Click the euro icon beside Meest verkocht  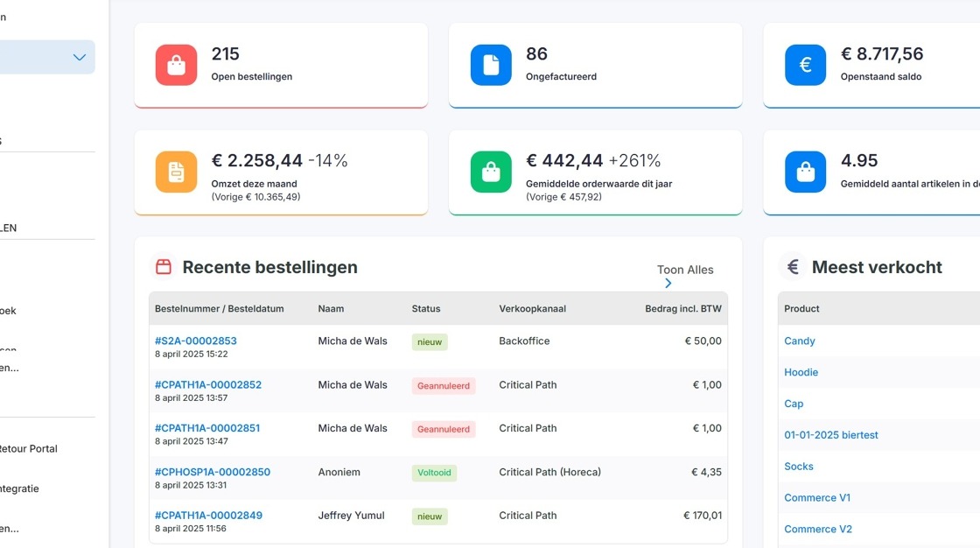click(793, 267)
